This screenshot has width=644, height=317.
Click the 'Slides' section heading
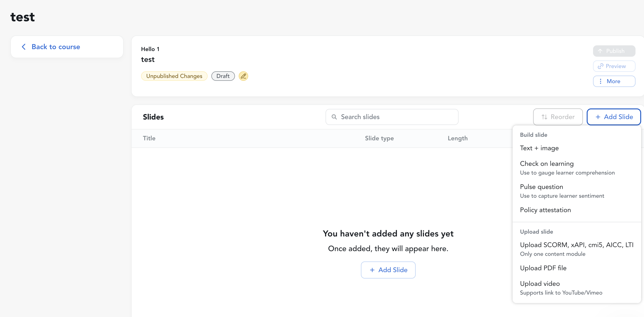(x=153, y=117)
